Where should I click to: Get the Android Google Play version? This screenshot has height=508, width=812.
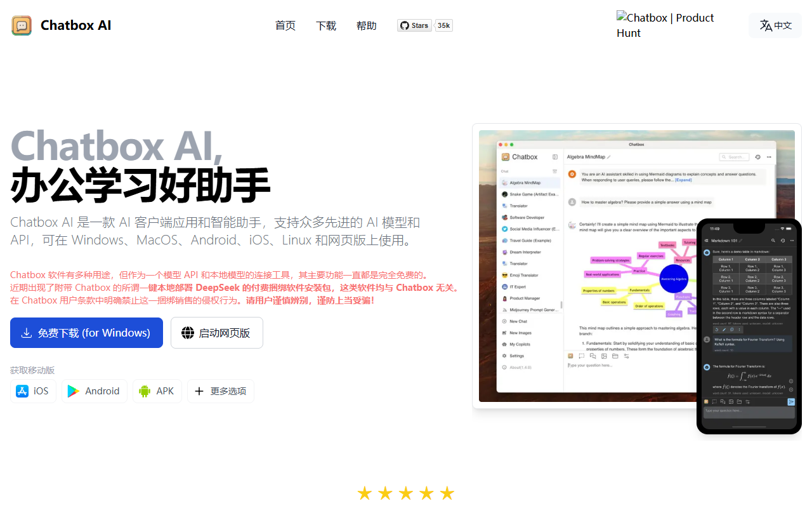(x=95, y=391)
